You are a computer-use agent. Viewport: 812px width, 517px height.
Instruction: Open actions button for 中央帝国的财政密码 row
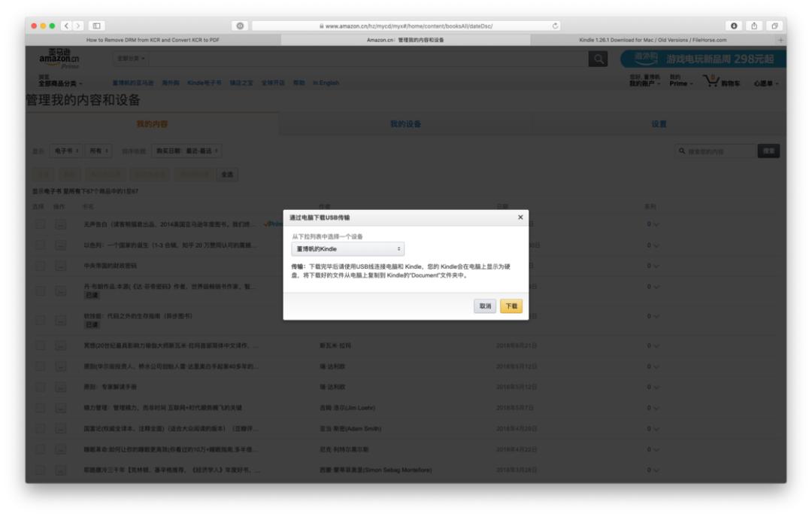pos(61,266)
